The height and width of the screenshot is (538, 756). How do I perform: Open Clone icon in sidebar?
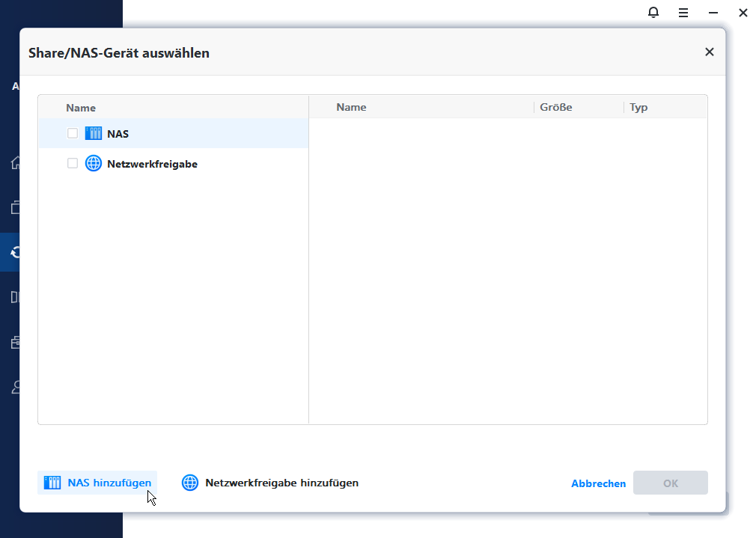(x=15, y=297)
